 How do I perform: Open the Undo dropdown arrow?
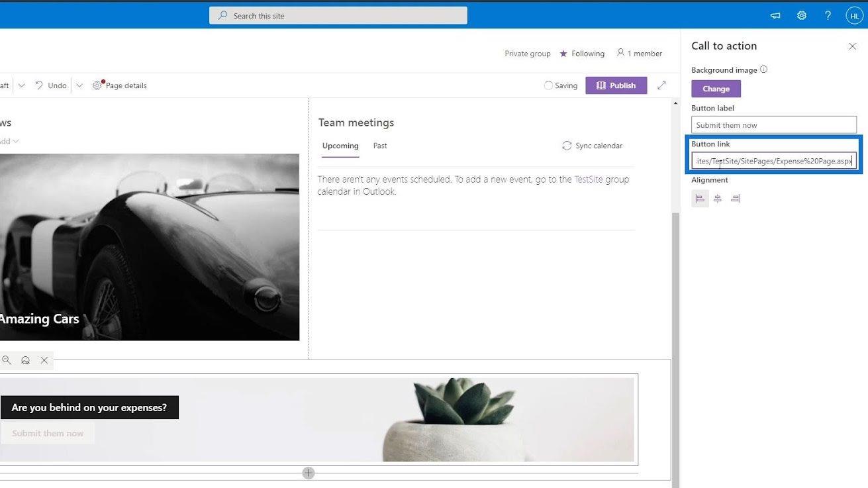pyautogui.click(x=79, y=85)
